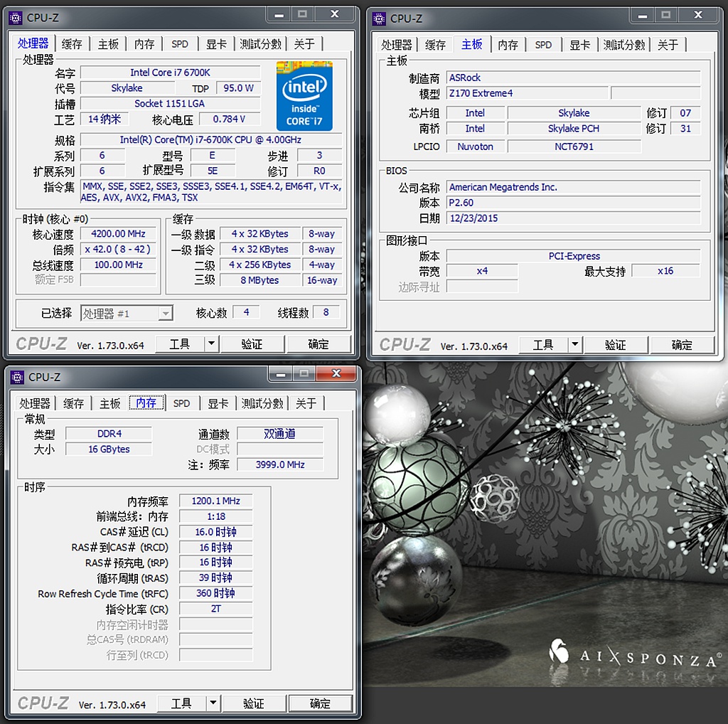The height and width of the screenshot is (724, 728).
Task: Click the CPU-Z icon in the memory window titlebar
Action: click(15, 377)
